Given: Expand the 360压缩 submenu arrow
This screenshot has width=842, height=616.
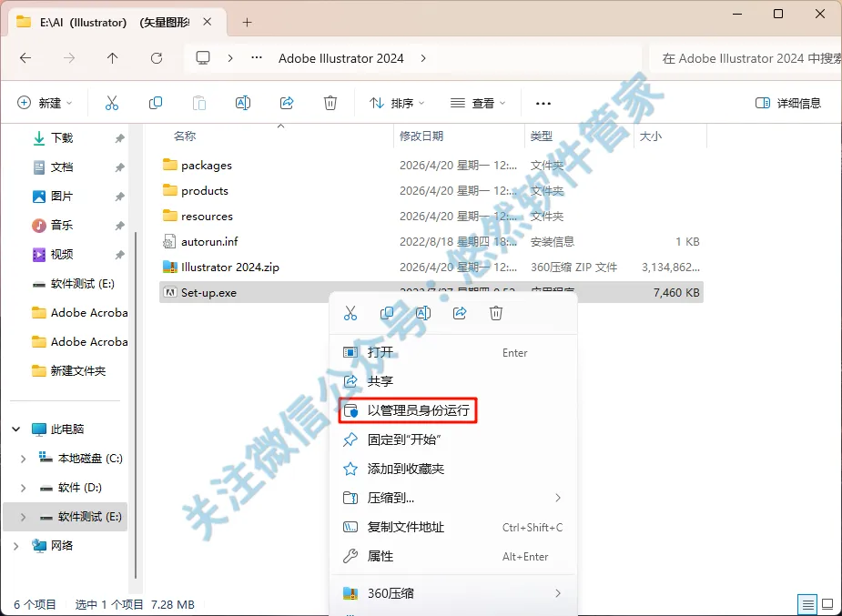Looking at the screenshot, I should click(558, 593).
